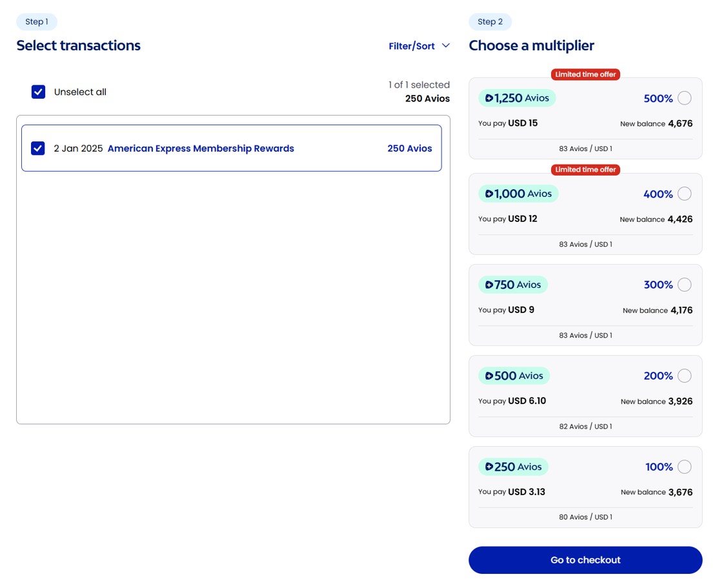728x581 pixels.
Task: Click the Avios icon on 500 Avios badge
Action: [489, 376]
